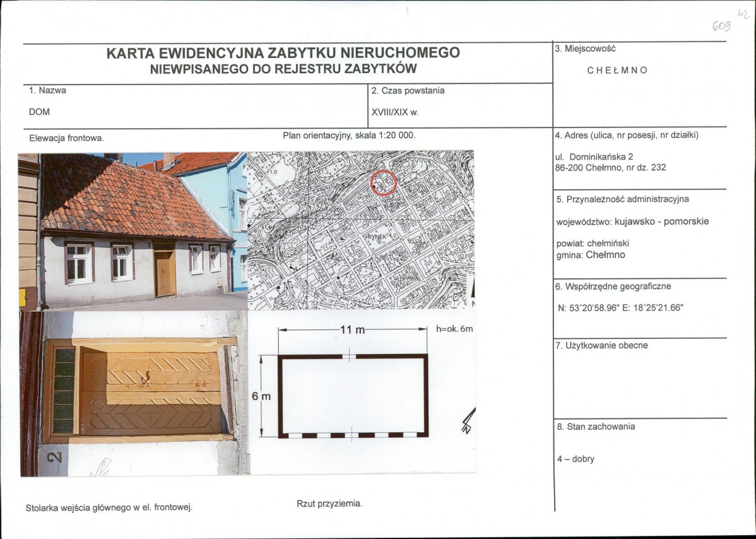The width and height of the screenshot is (756, 539).
Task: Click the subtitle 'NIEWPISANEGO DO REJESTRU ZABYTKÓW'
Action: [283, 69]
